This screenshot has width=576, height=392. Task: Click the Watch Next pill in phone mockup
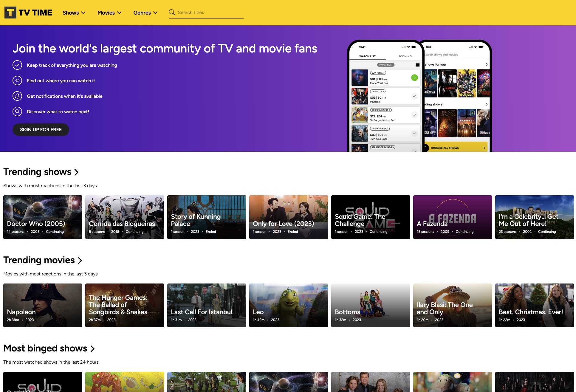point(386,65)
